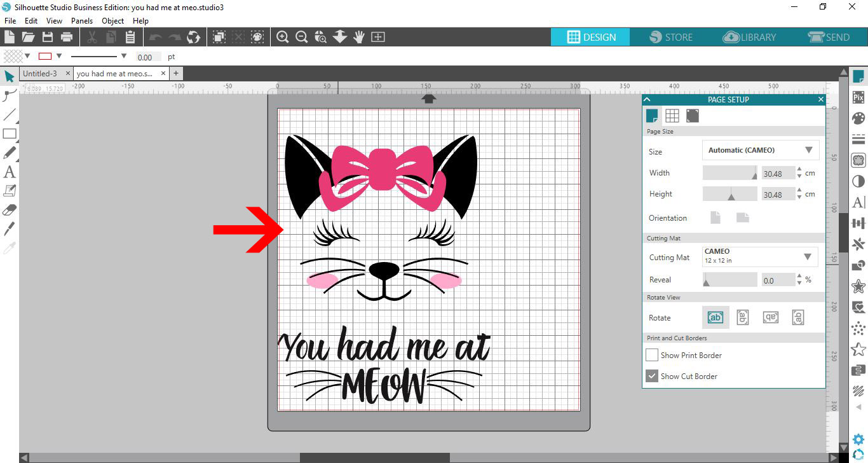The height and width of the screenshot is (463, 868).
Task: Zoom in with the magnifier plus icon
Action: (x=283, y=37)
